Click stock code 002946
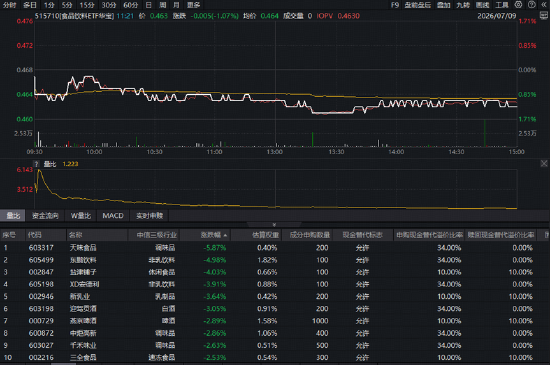The width and height of the screenshot is (550, 365). (x=41, y=296)
